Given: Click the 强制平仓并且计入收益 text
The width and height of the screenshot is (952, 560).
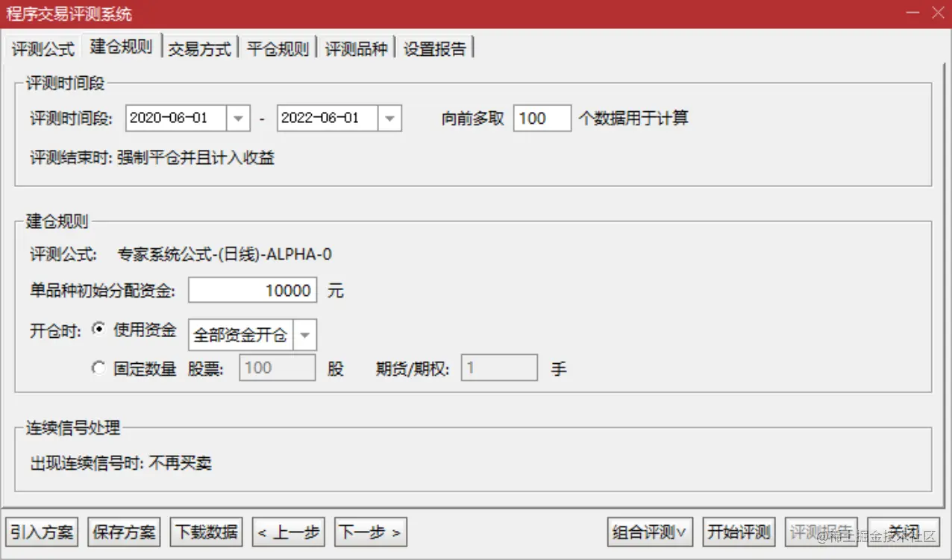Looking at the screenshot, I should pos(195,158).
